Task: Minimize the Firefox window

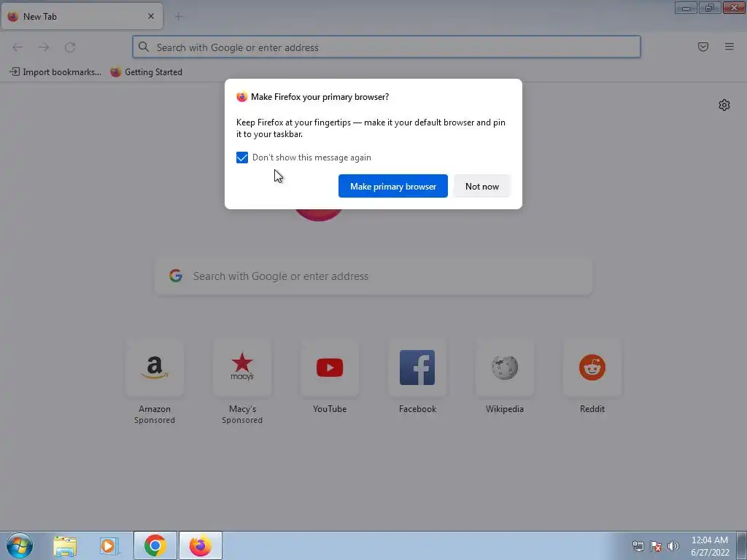Action: click(x=686, y=7)
